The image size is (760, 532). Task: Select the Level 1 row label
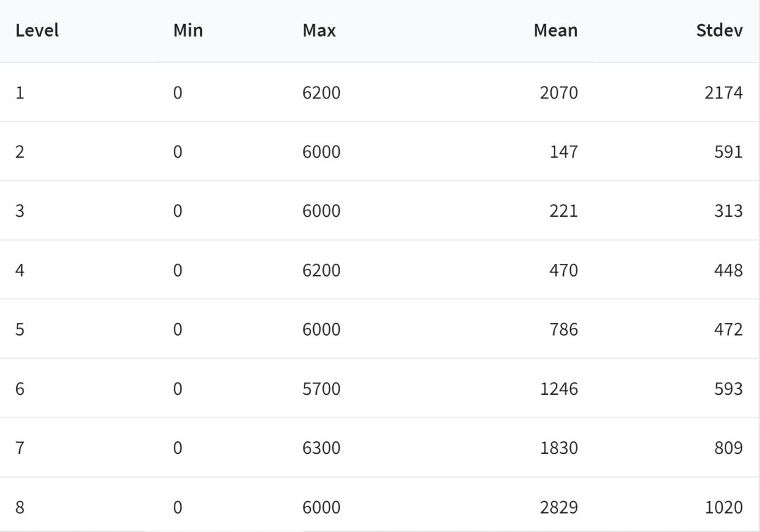point(20,92)
